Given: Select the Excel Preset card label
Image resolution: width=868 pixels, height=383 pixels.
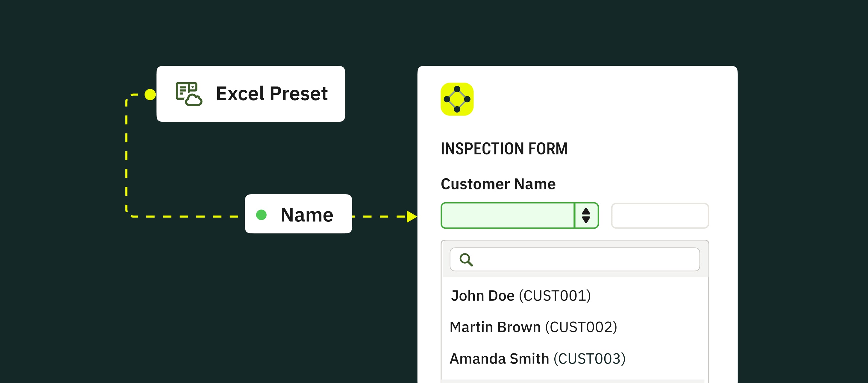Looking at the screenshot, I should pyautogui.click(x=271, y=94).
